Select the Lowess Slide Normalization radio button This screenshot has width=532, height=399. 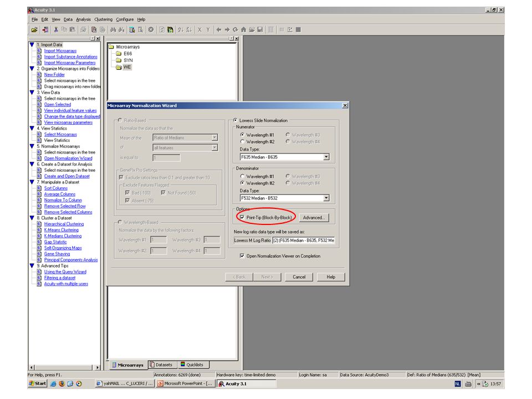click(236, 120)
